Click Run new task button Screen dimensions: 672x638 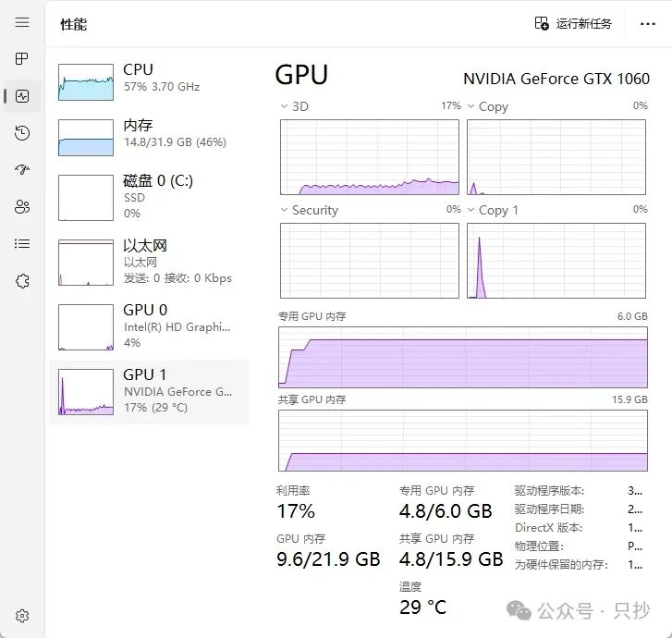coord(573,23)
